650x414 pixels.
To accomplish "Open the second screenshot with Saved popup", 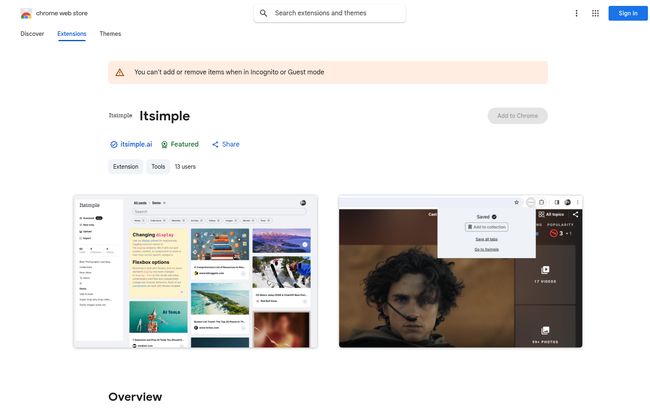I will [x=461, y=271].
